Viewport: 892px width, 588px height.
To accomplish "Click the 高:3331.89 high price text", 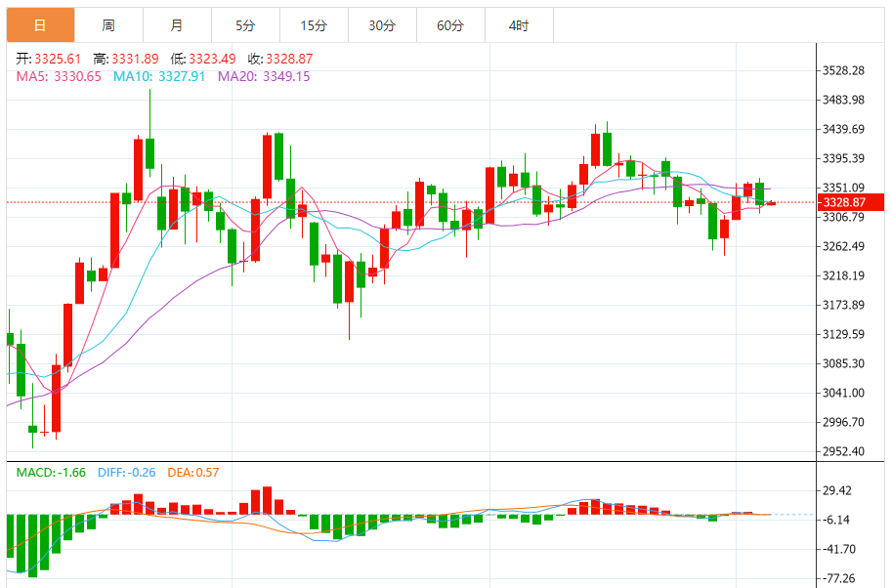I will pos(126,59).
